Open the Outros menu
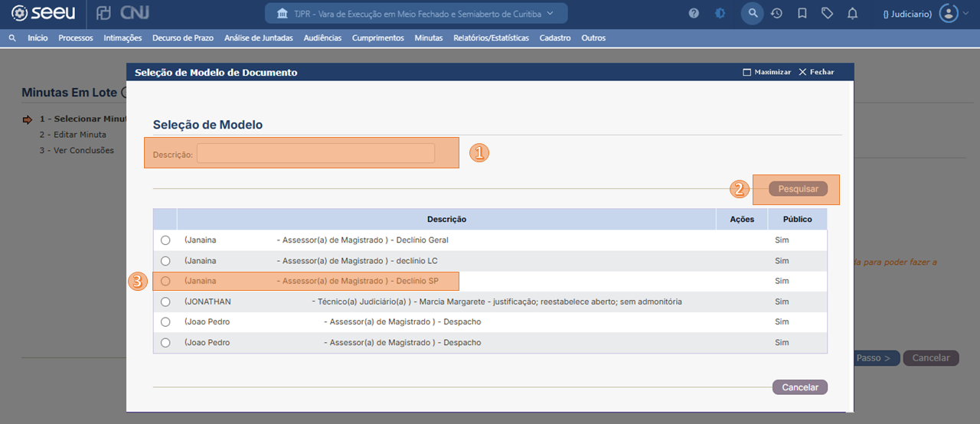980x424 pixels. coord(593,38)
